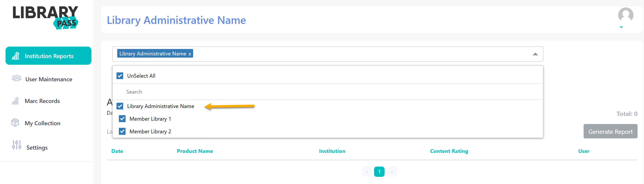The height and width of the screenshot is (184, 644).
Task: Click the Library Pass logo
Action: coord(45,17)
